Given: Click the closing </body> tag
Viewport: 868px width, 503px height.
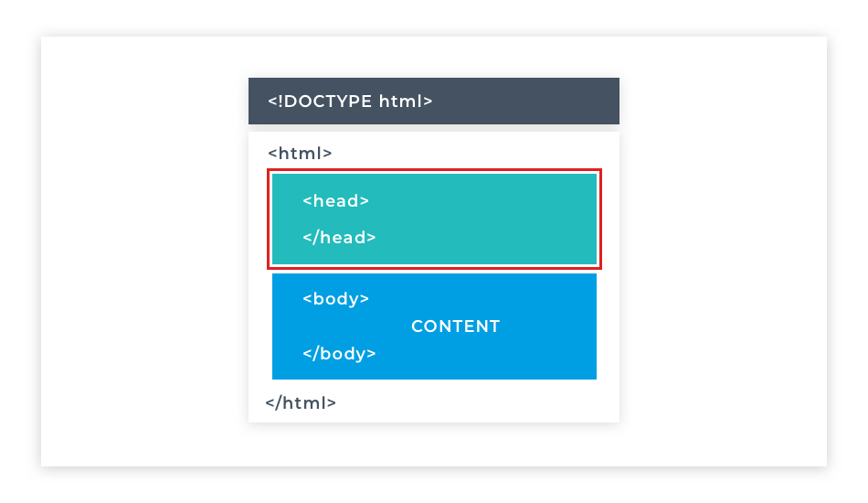Looking at the screenshot, I should click(339, 354).
